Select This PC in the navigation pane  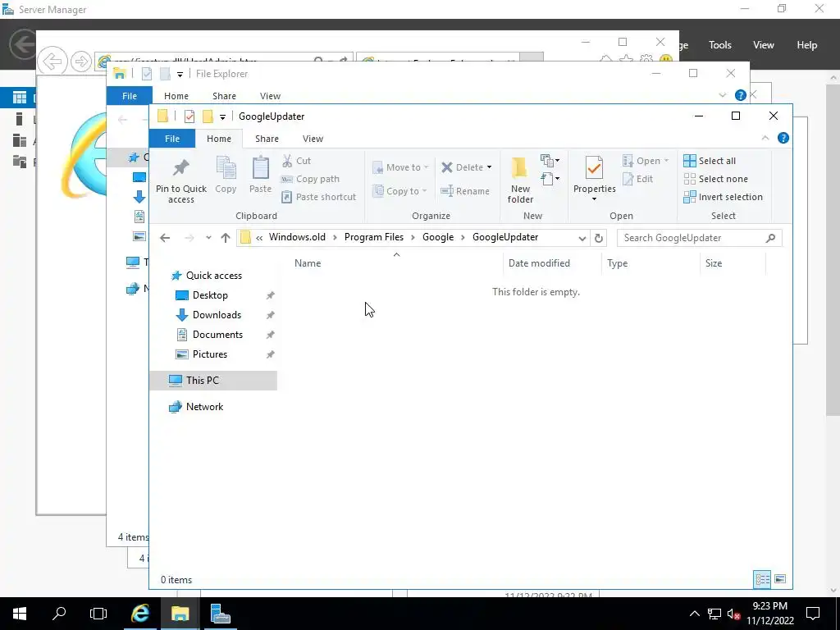[213, 381]
